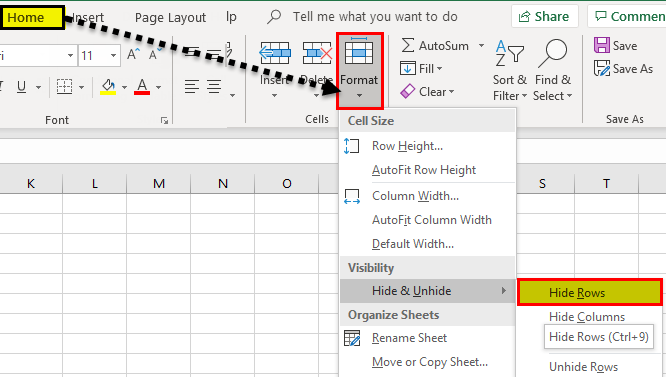666x377 pixels.
Task: Select Move or Copy Sheet
Action: (x=428, y=362)
